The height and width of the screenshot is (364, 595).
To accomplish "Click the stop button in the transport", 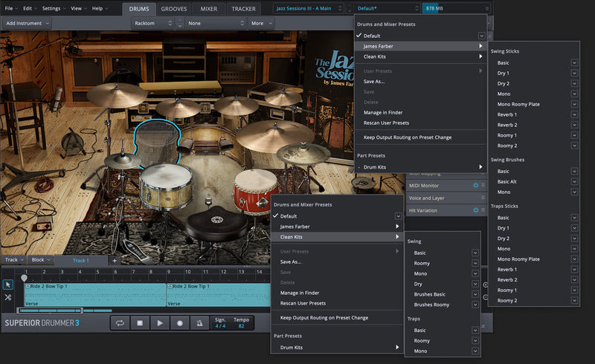I will point(140,323).
